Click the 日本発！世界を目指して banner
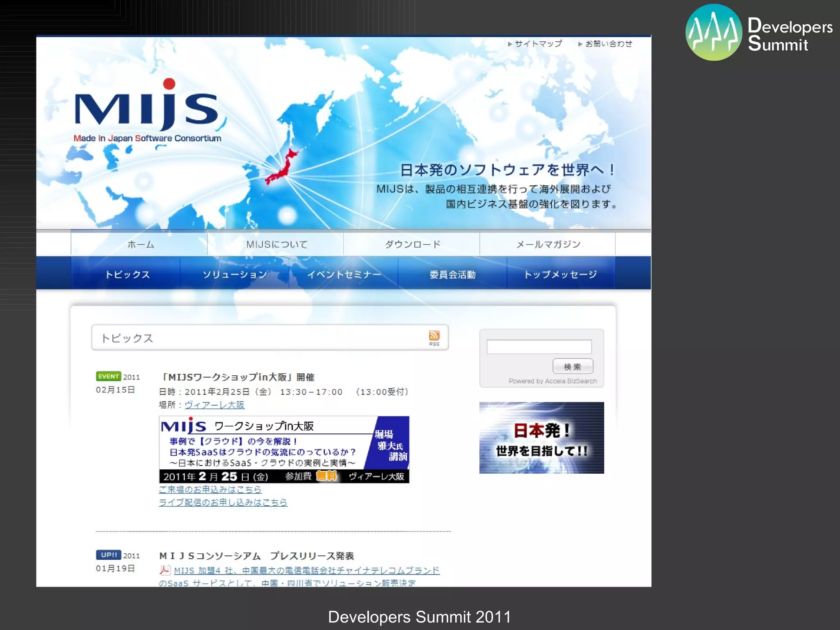The image size is (840, 630). point(541,438)
